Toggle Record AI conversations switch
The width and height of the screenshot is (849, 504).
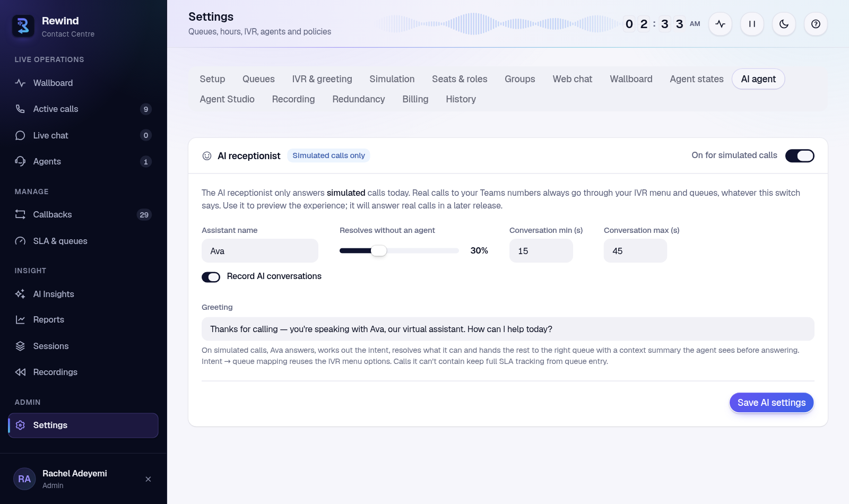(x=211, y=277)
